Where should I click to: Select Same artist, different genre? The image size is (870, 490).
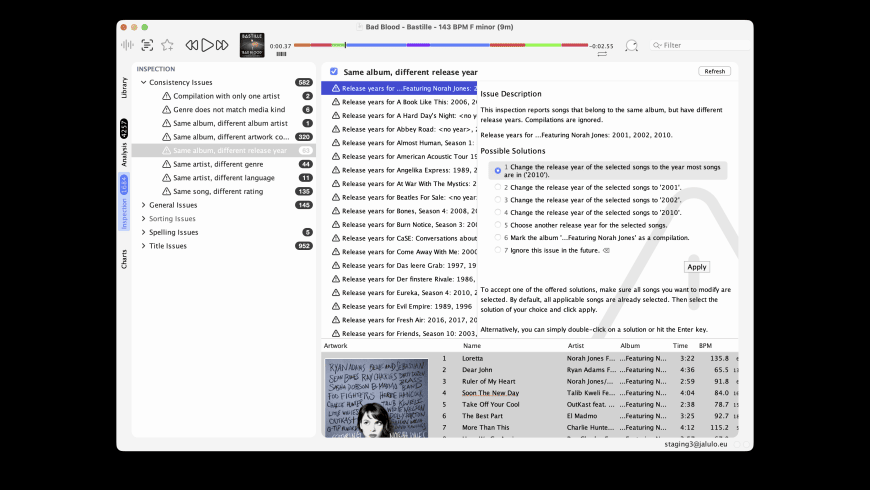[224, 164]
